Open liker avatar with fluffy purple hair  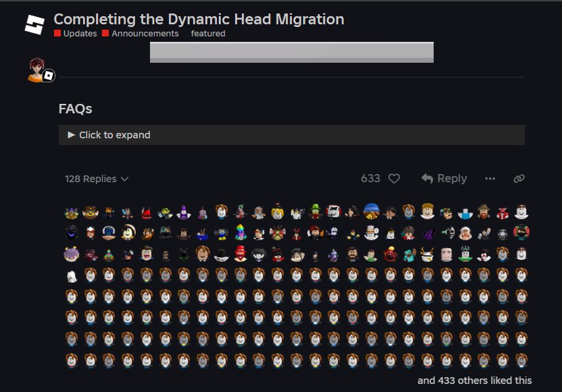click(72, 254)
